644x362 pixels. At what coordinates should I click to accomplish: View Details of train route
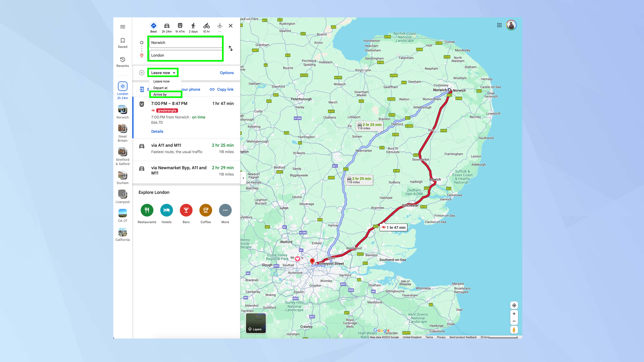coord(157,131)
